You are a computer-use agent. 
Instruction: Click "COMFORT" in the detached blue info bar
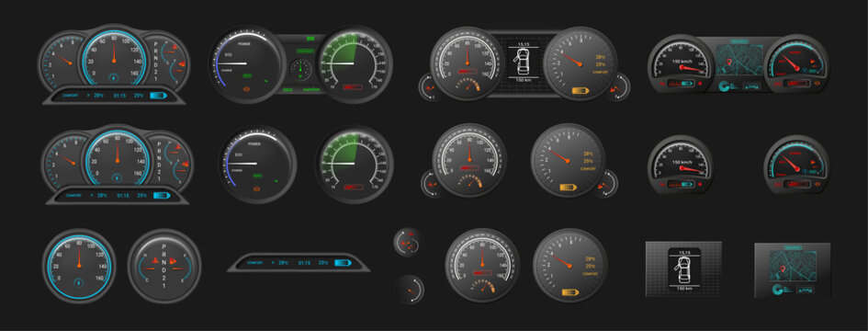[x=255, y=263]
